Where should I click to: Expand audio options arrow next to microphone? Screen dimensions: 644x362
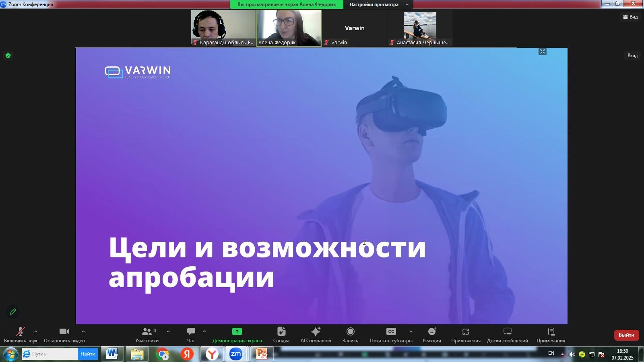tap(36, 332)
